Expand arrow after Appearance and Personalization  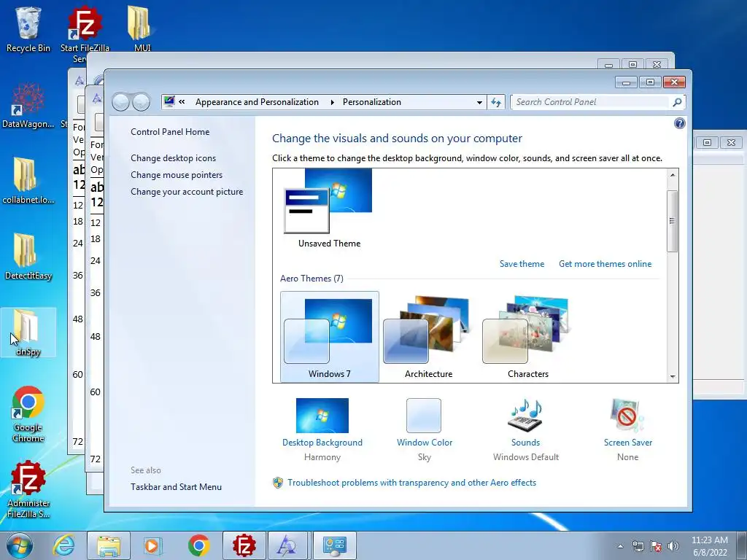tap(332, 102)
